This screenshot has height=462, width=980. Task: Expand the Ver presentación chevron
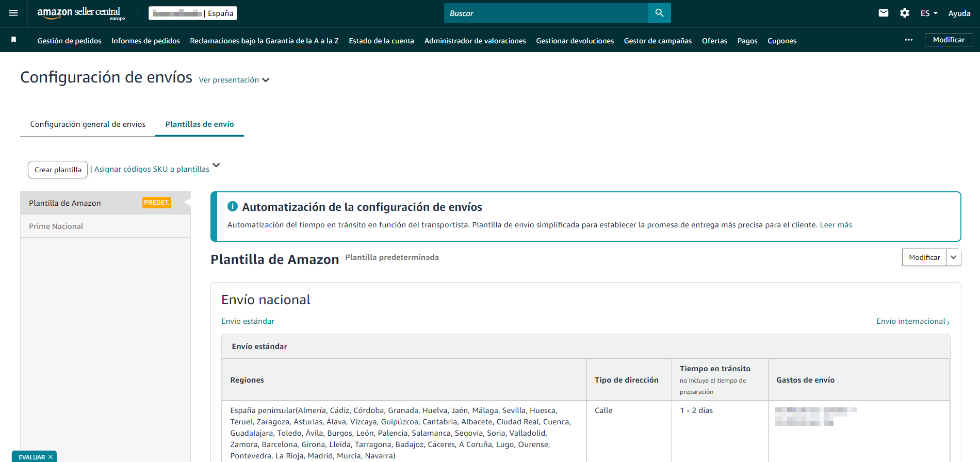(x=266, y=80)
